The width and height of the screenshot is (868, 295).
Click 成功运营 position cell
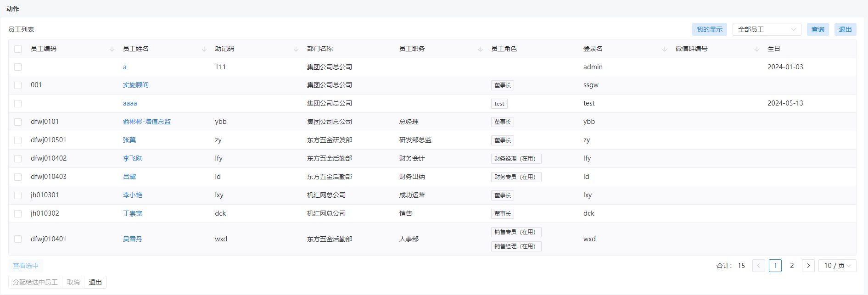412,195
